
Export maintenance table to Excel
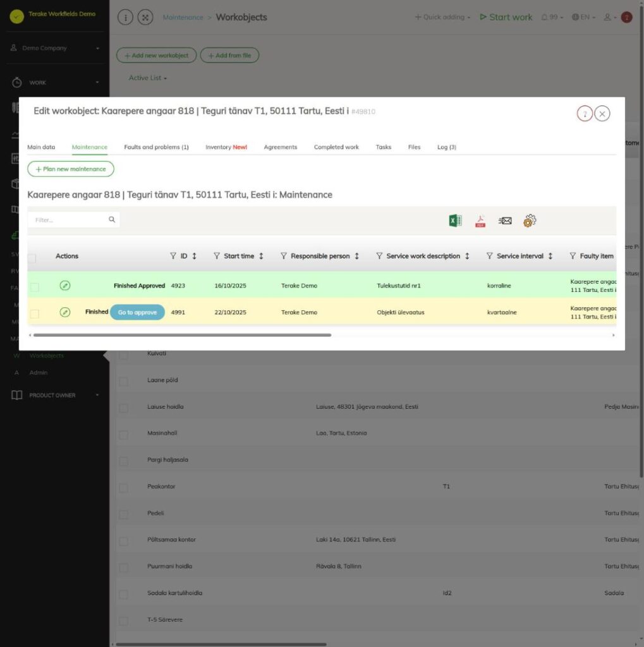455,221
